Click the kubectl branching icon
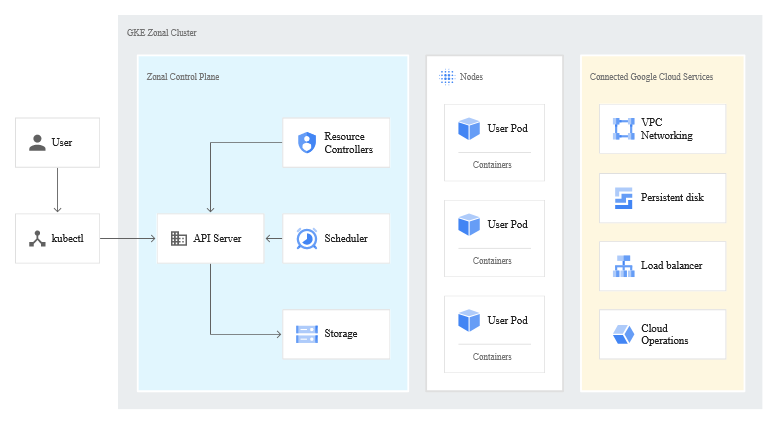This screenshot has height=426, width=778. [37, 239]
